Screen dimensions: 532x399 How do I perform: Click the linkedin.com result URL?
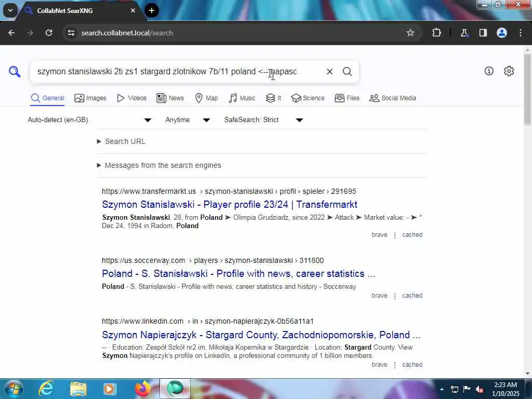pyautogui.click(x=208, y=321)
